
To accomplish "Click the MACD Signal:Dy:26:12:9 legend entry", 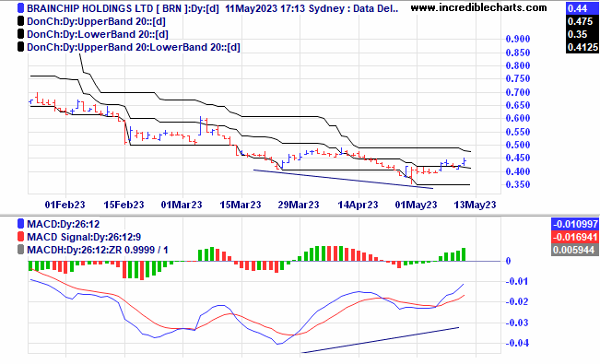I will (x=84, y=237).
